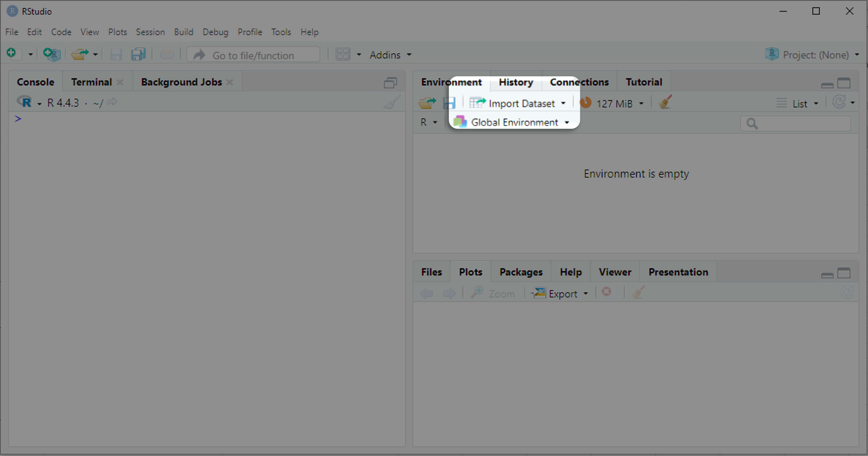The image size is (868, 456).
Task: Click the Save Workspace floppy icon
Action: click(x=449, y=103)
